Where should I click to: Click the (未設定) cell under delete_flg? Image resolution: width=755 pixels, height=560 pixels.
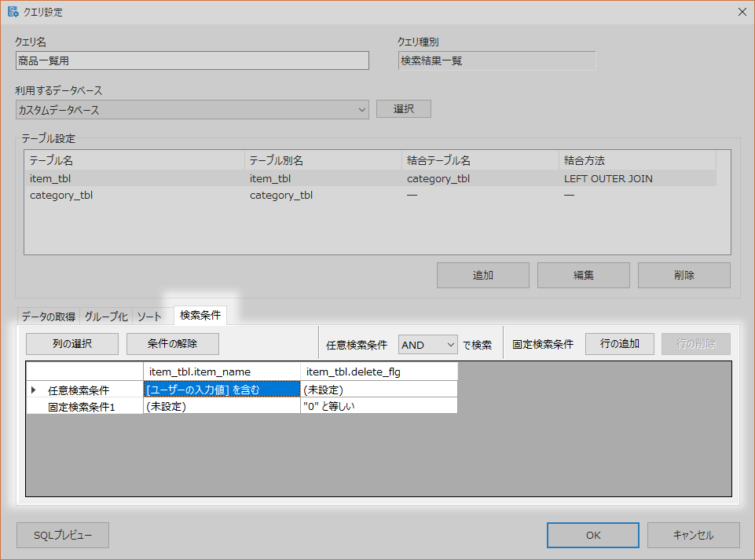point(379,390)
